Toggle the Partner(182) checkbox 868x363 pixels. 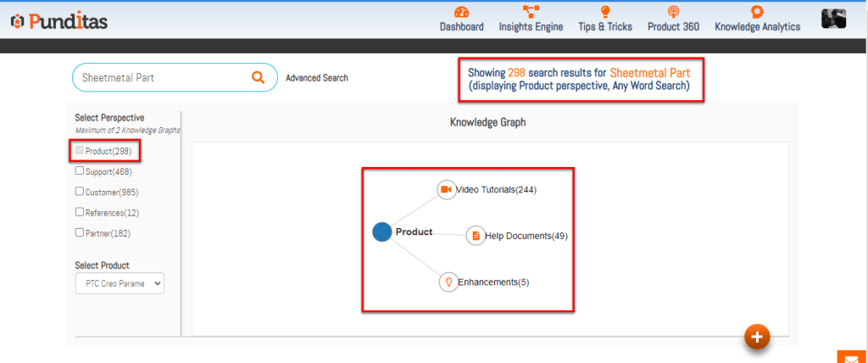[x=80, y=232]
